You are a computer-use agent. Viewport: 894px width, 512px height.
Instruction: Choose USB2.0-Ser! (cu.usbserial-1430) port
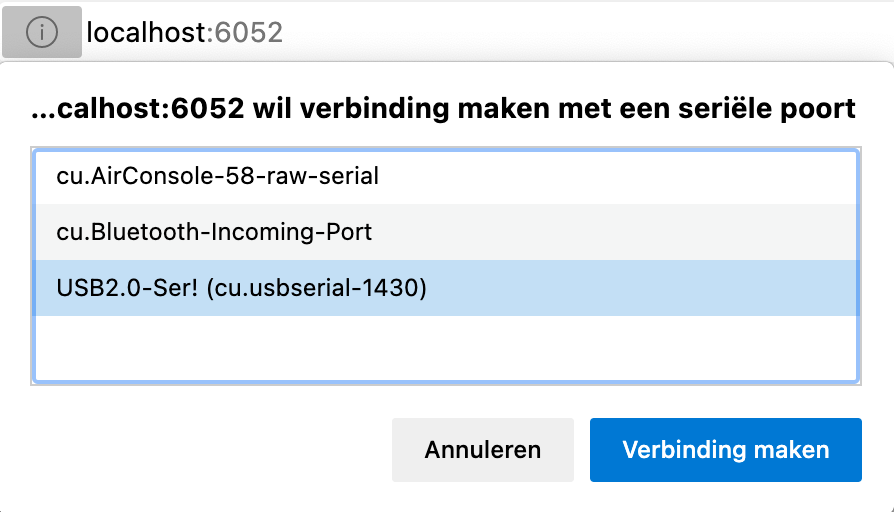(446, 288)
